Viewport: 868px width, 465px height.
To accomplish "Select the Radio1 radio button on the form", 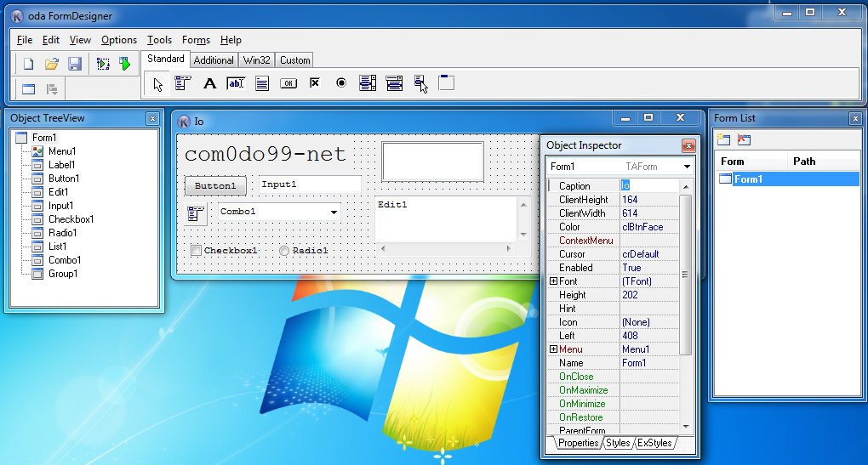I will 284,251.
